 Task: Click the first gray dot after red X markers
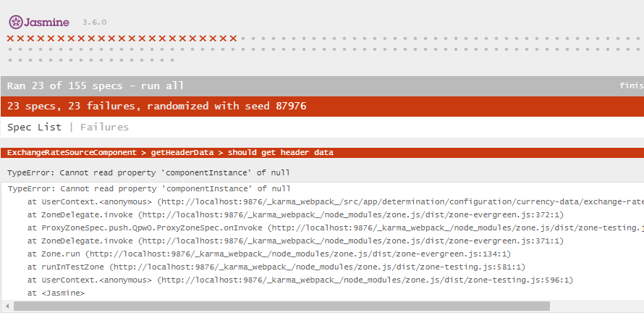click(x=243, y=38)
